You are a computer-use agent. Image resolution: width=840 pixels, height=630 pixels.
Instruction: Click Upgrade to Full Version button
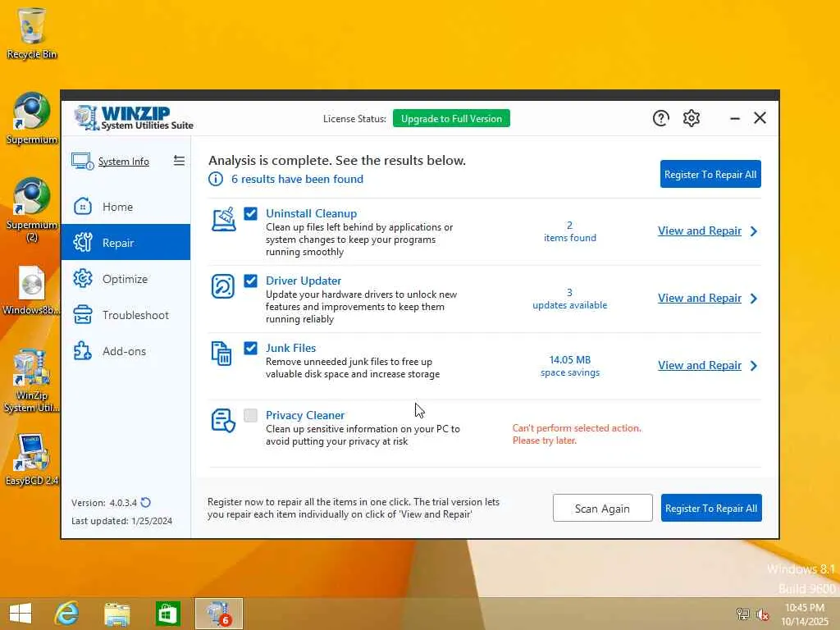point(451,118)
